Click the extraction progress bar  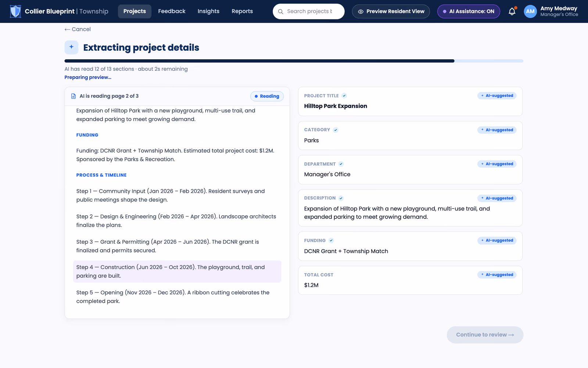[x=294, y=61]
